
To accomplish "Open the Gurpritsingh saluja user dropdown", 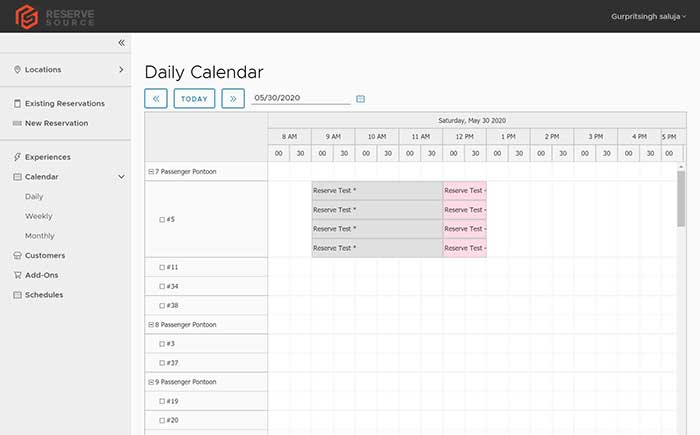I will point(648,17).
